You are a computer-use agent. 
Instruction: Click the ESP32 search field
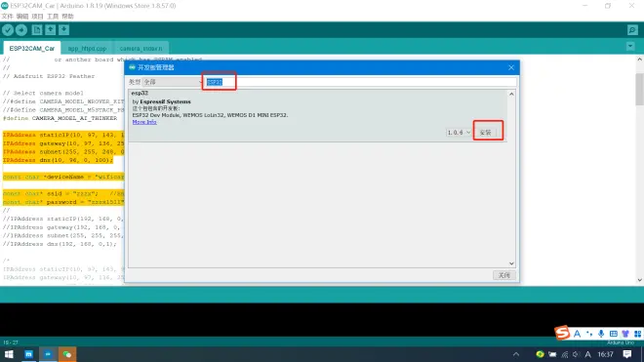pos(361,82)
